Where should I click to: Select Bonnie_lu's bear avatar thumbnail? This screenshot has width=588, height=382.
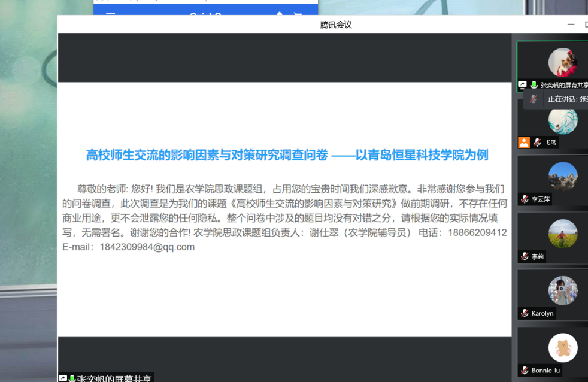(562, 348)
